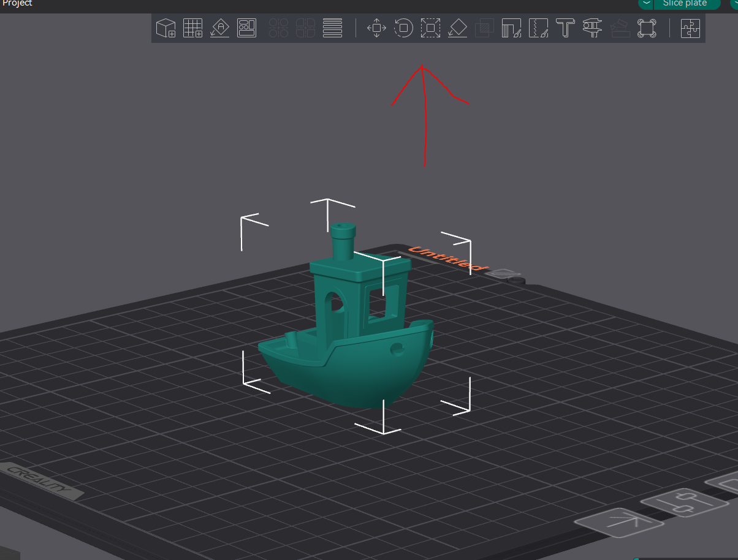Click the grayed overlapping-squares boolean icon
The height and width of the screenshot is (560, 738).
coord(484,28)
